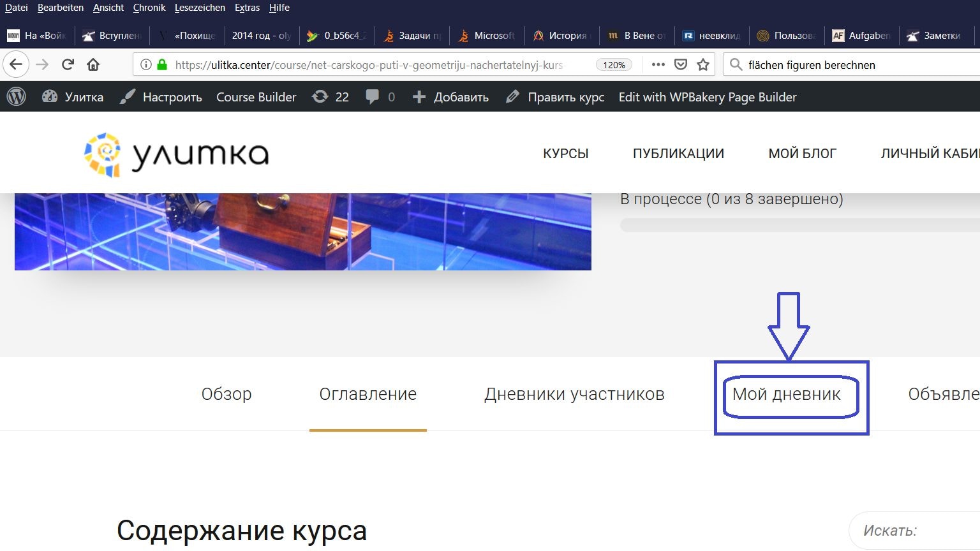Open comments bubble in admin bar

click(380, 97)
